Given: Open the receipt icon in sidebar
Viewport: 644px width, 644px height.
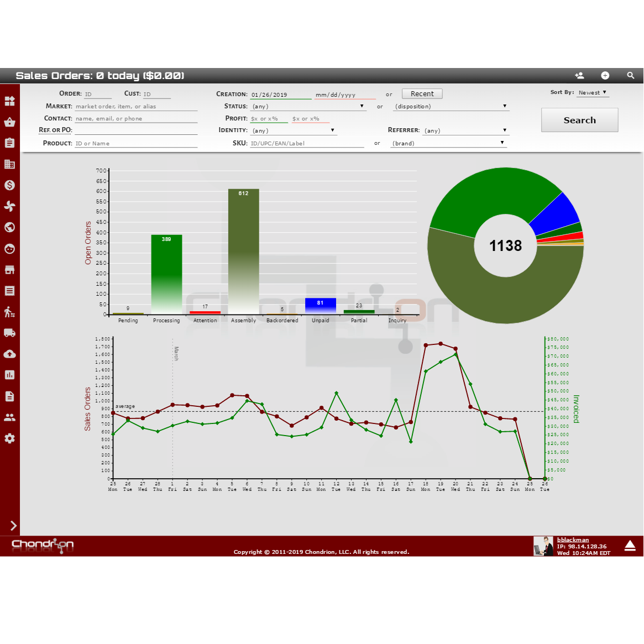Looking at the screenshot, I should point(10,291).
